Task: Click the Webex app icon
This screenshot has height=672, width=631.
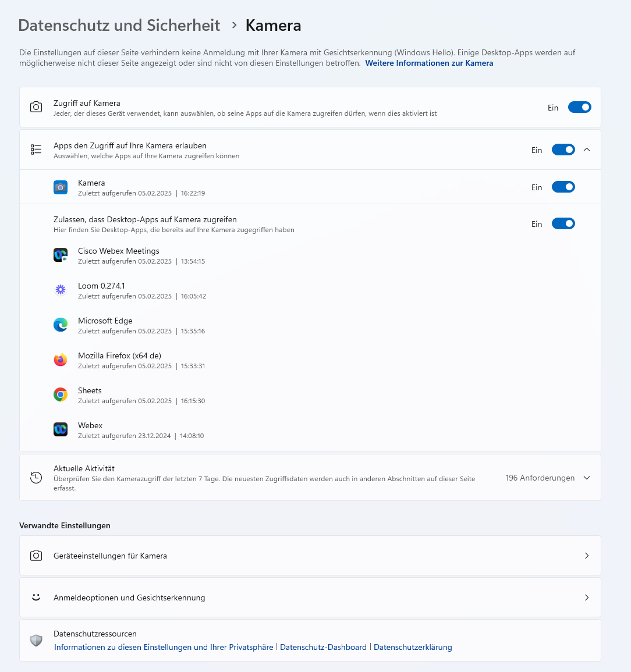Action: (x=61, y=430)
